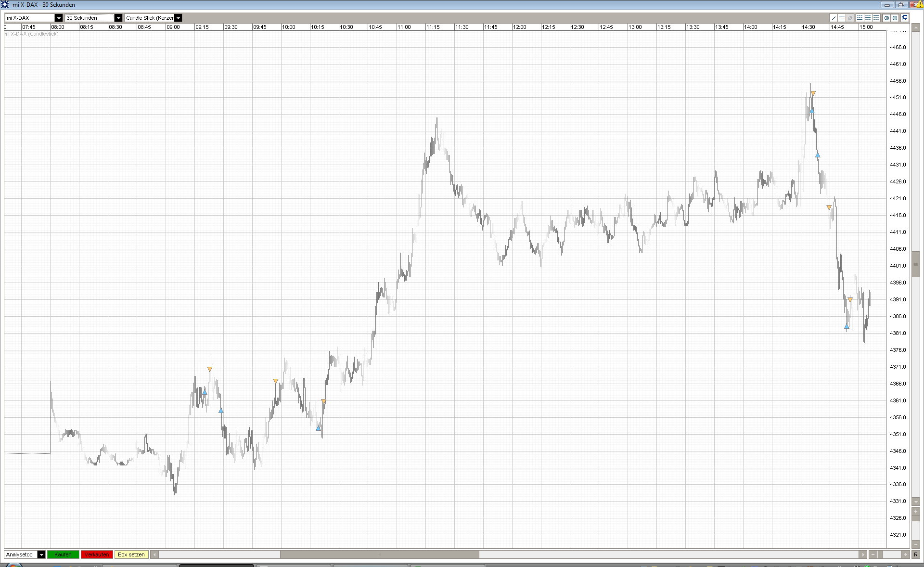
Task: Open the mi X-DAX instrument dropdown
Action: tap(59, 18)
